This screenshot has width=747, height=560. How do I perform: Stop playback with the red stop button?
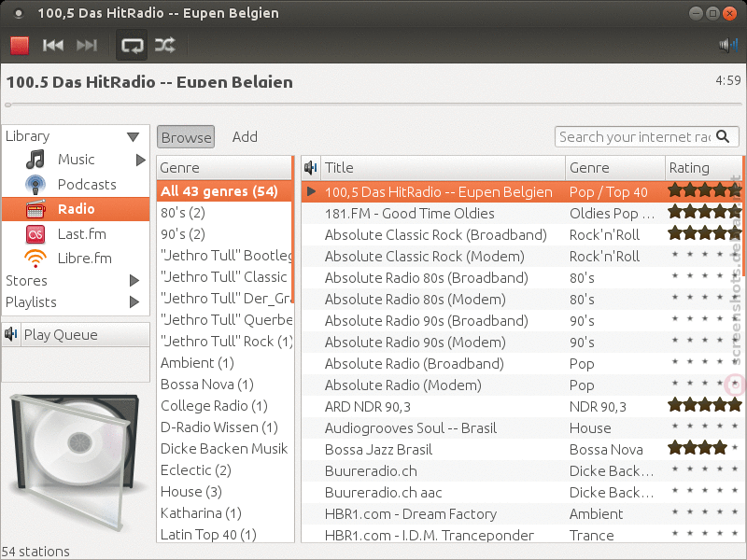20,46
